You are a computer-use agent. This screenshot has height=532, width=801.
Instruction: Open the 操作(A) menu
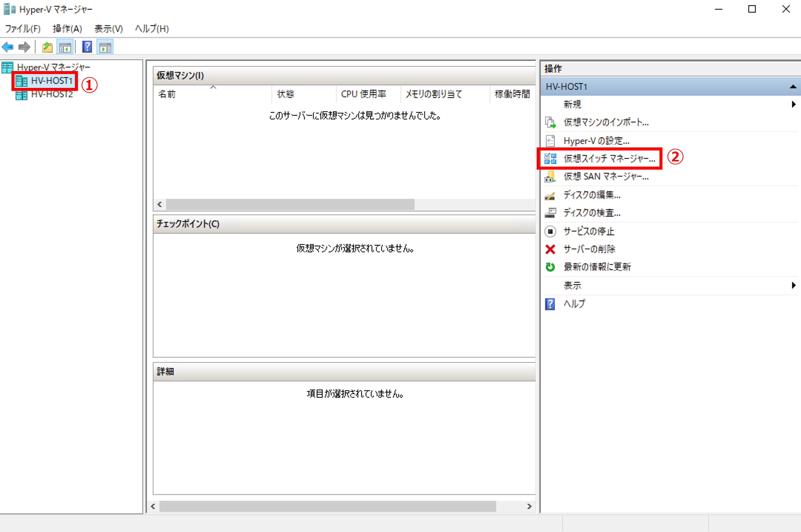click(68, 29)
